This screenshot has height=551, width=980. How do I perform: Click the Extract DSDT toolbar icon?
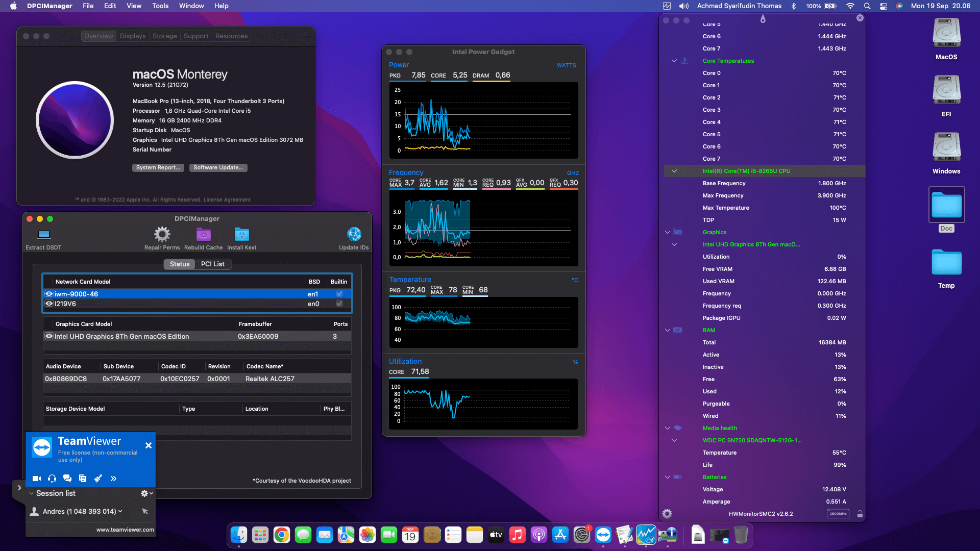tap(44, 235)
